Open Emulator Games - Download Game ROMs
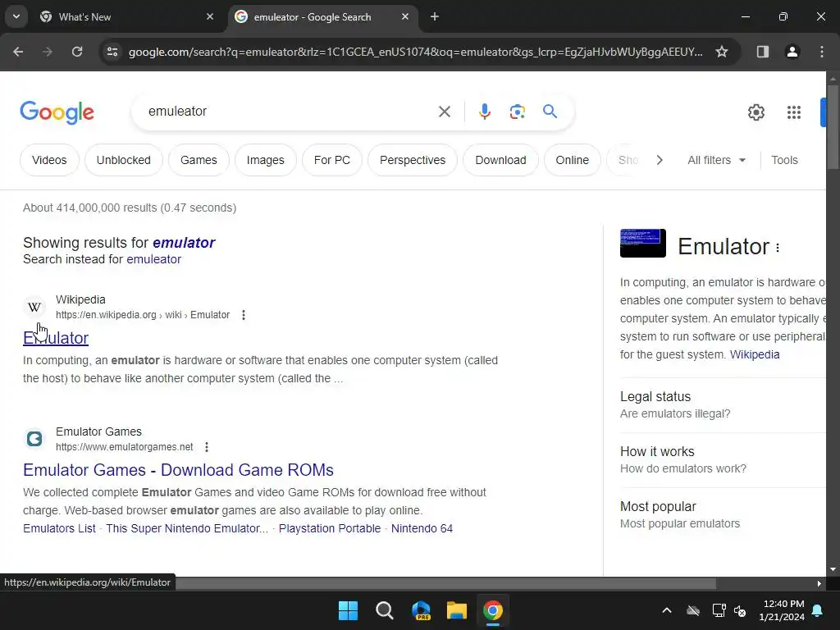The width and height of the screenshot is (840, 630). tap(178, 470)
